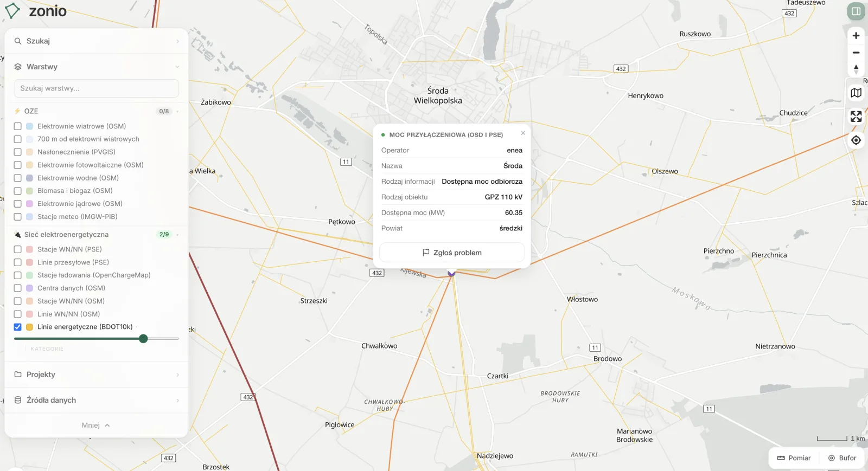Reset map bearing with compass icon
This screenshot has width=868, height=471.
(x=856, y=69)
